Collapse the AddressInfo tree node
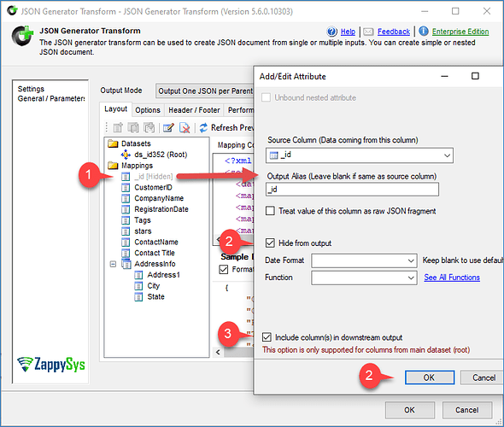The width and height of the screenshot is (504, 427). point(113,264)
